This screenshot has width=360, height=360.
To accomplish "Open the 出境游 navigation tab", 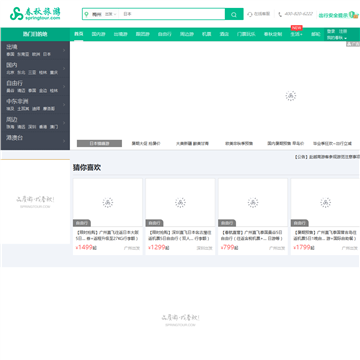I will pos(120,34).
